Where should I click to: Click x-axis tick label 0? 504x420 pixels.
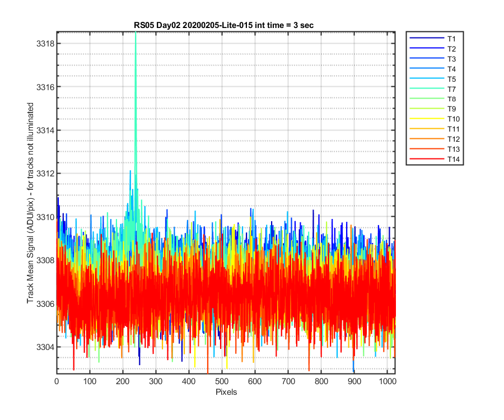tap(57, 381)
